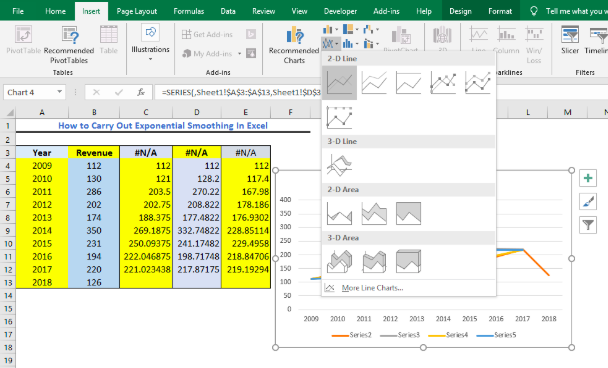
Task: Switch to the Developer tab
Action: (340, 11)
